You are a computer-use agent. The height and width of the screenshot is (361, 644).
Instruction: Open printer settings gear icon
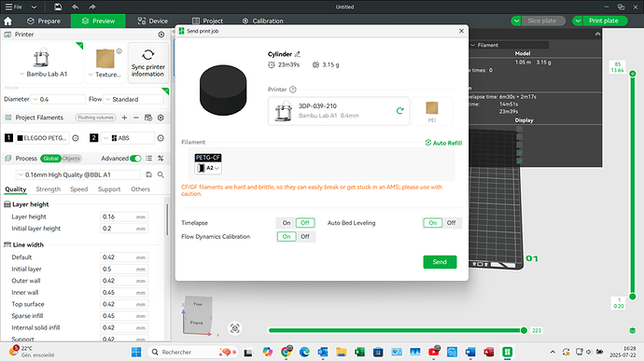[161, 35]
